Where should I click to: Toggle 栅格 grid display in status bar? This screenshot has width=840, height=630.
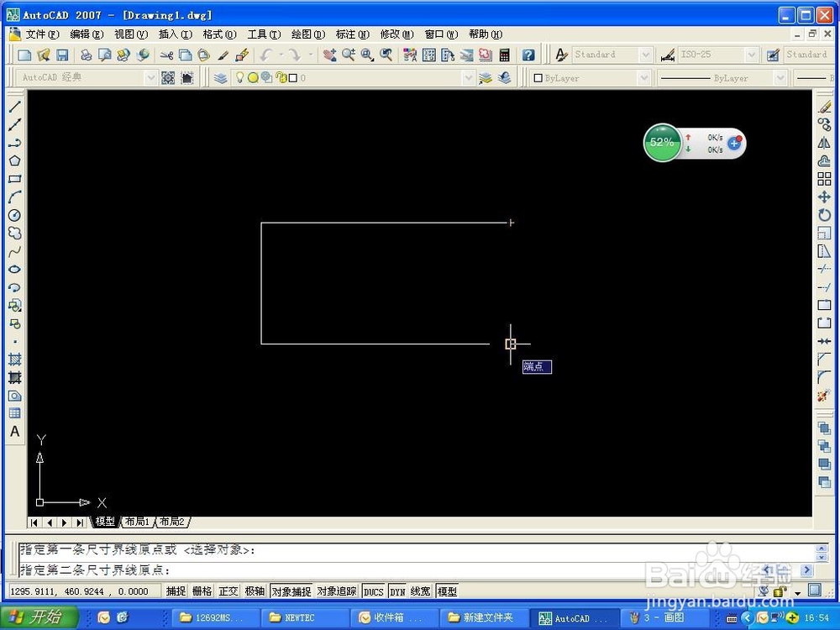pos(202,591)
